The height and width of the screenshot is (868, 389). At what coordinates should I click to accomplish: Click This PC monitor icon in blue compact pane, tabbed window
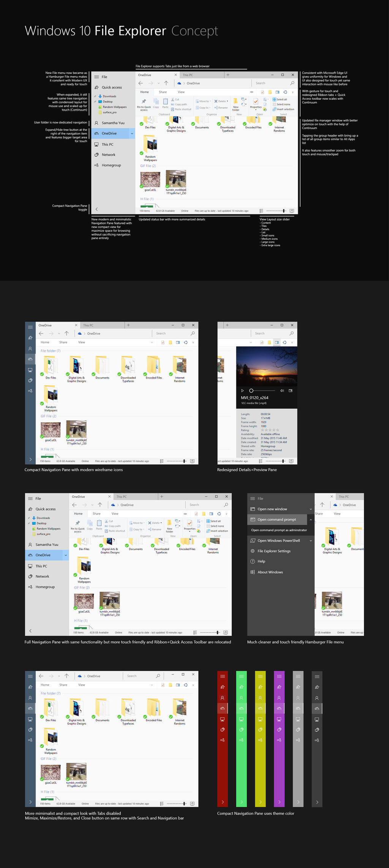pyautogui.click(x=30, y=370)
